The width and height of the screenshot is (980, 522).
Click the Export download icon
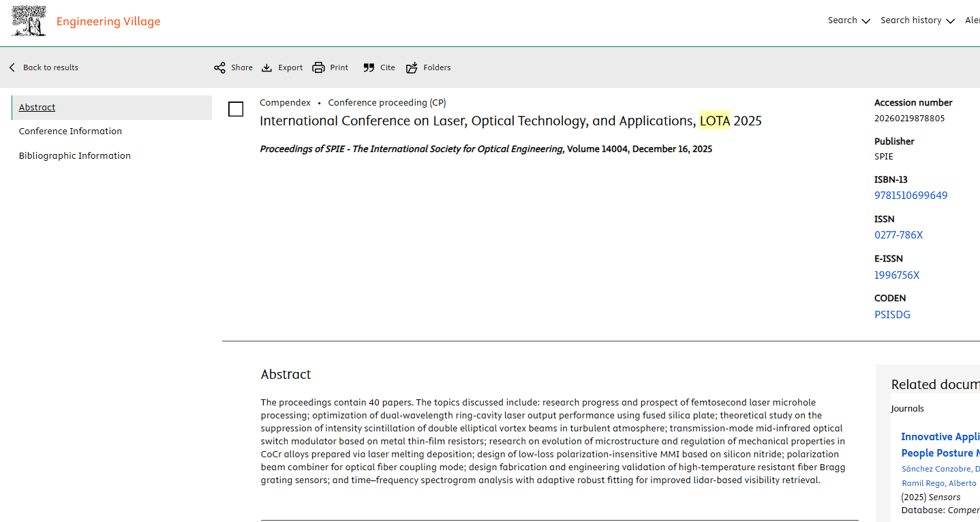[267, 67]
